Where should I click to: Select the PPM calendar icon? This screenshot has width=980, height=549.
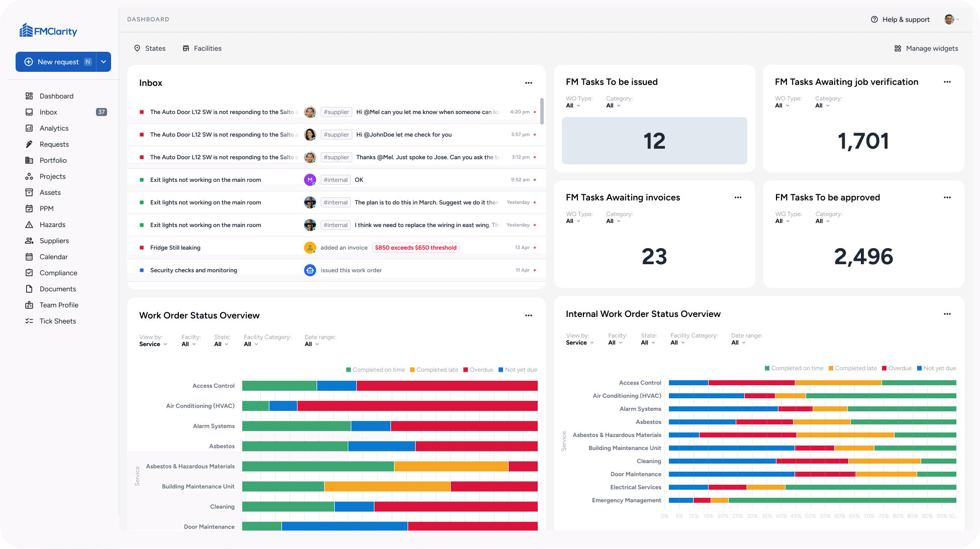[29, 208]
